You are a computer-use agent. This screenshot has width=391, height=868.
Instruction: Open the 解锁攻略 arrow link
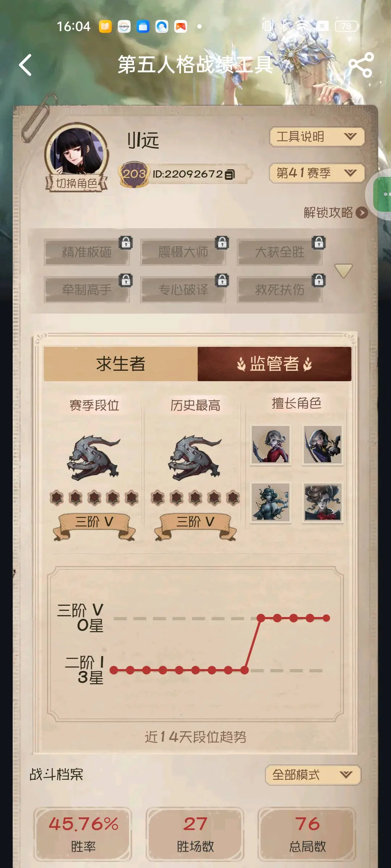click(x=361, y=213)
